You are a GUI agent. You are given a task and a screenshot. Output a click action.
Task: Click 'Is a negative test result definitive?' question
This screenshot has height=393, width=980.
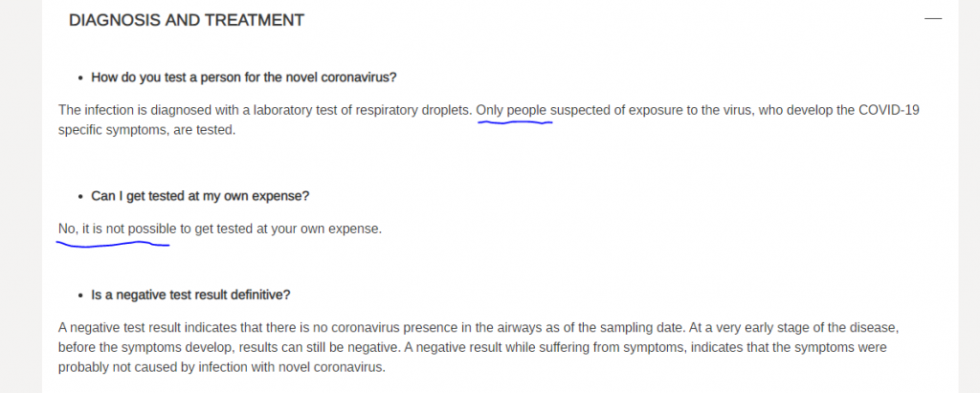[x=190, y=295]
